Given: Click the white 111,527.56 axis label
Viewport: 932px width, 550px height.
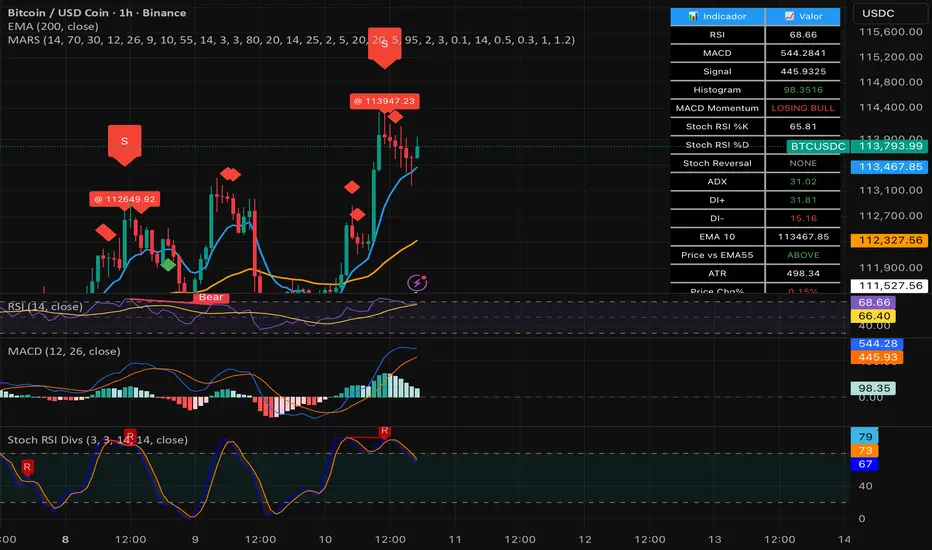Looking at the screenshot, I should tap(890, 285).
